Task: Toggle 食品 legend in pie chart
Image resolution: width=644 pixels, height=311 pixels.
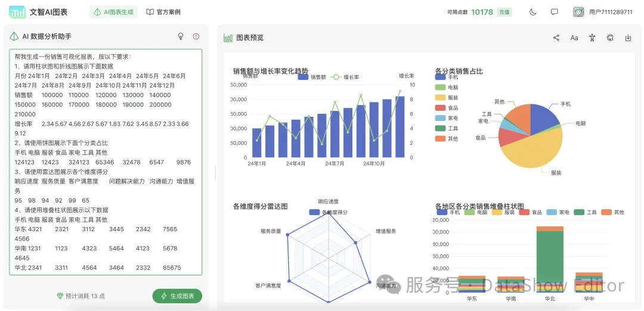Action: [x=447, y=108]
